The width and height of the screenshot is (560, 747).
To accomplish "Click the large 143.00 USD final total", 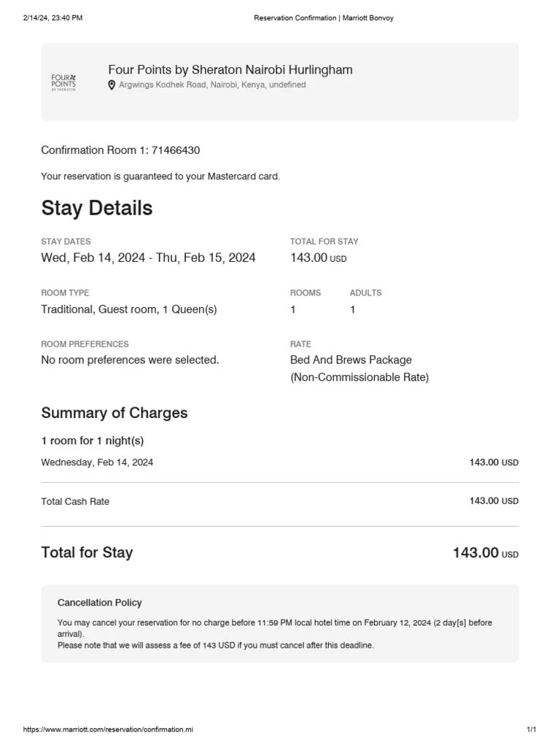I will pyautogui.click(x=485, y=553).
